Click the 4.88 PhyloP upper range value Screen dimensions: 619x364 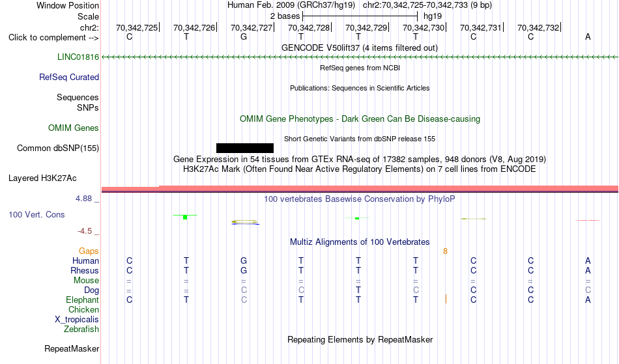[83, 199]
